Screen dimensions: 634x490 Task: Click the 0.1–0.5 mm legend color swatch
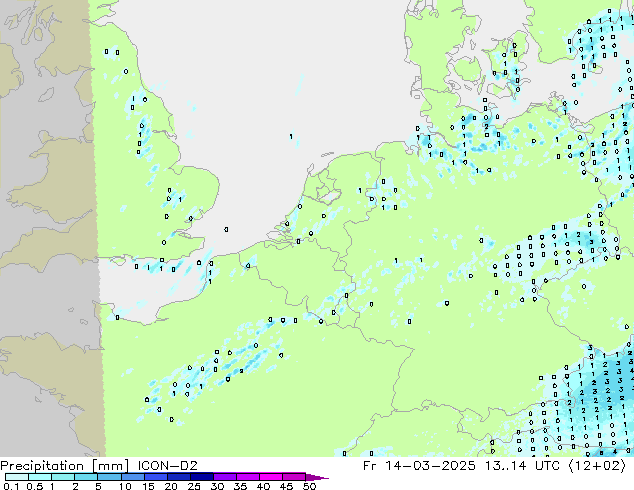click(17, 477)
